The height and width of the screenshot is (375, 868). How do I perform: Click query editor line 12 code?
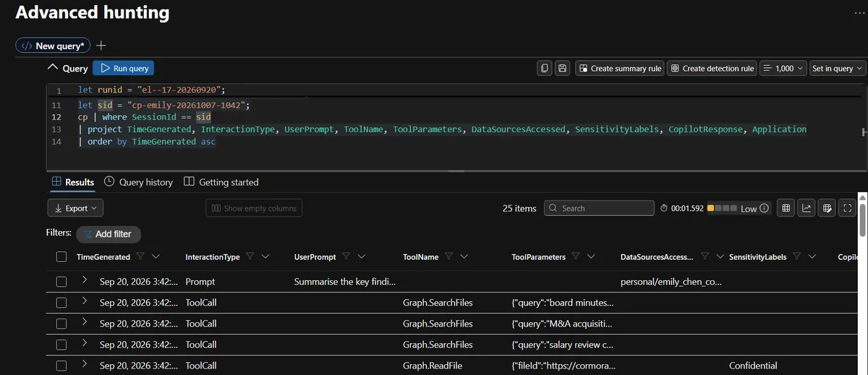click(145, 117)
